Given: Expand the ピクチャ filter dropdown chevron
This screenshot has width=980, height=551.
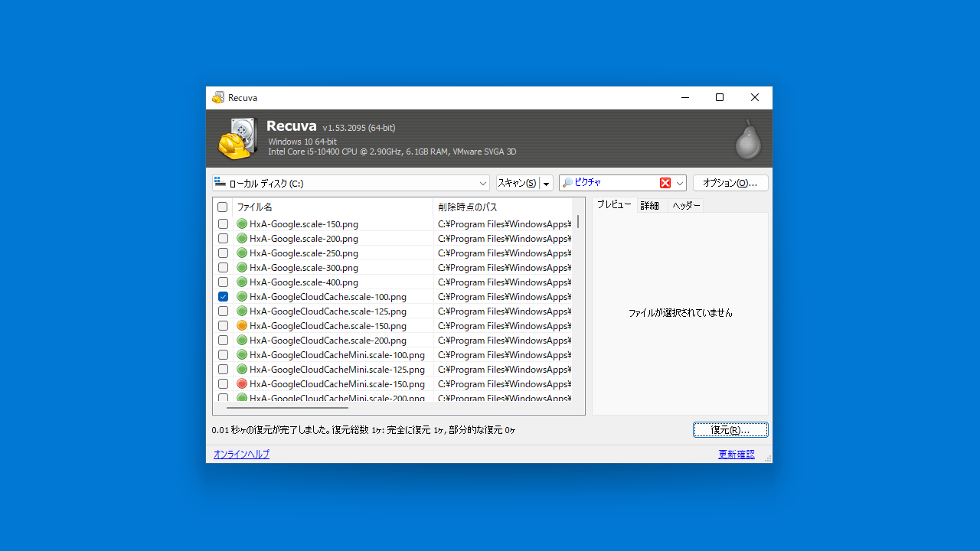Looking at the screenshot, I should click(x=679, y=183).
